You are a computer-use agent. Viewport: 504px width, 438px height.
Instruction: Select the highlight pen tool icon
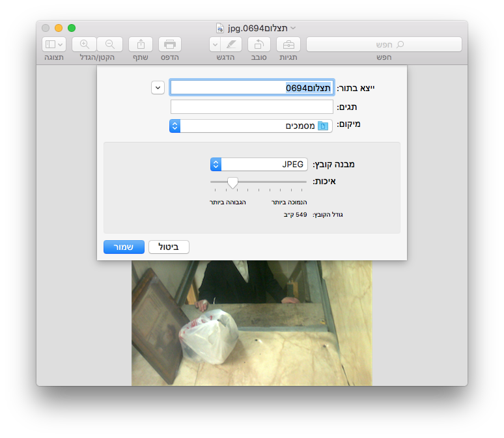click(231, 44)
